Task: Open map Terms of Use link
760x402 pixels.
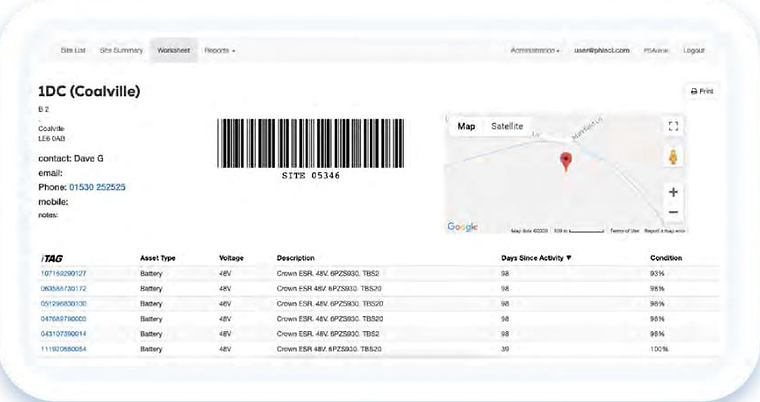Action: (x=624, y=231)
